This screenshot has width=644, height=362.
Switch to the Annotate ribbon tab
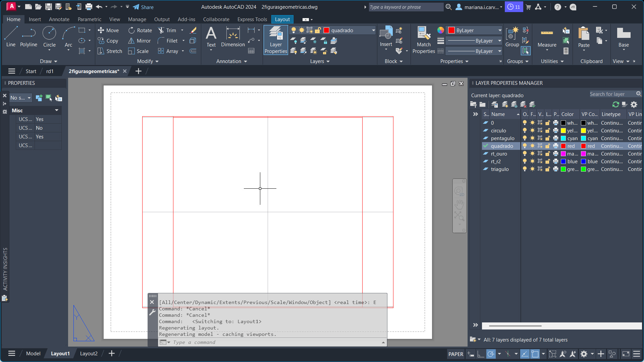(x=59, y=19)
